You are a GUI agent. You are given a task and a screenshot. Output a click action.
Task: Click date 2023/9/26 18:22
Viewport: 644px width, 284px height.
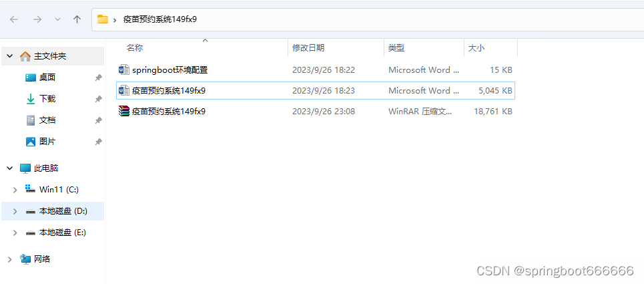[x=324, y=70]
